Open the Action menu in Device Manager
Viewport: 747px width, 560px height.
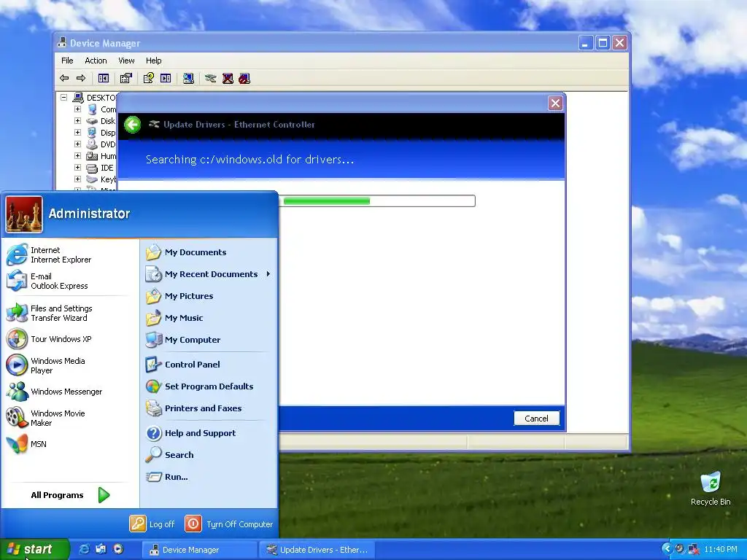[96, 61]
